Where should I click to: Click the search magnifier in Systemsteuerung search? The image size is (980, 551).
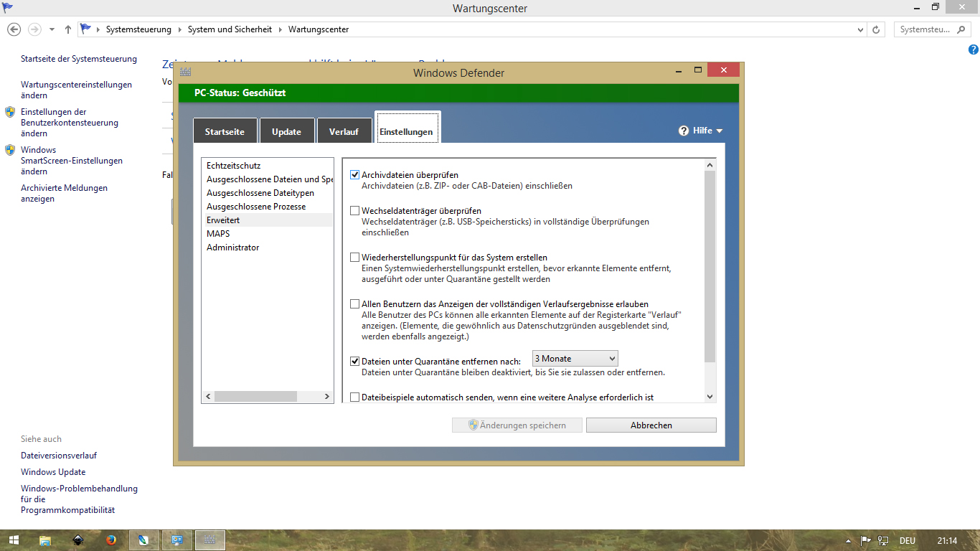[962, 29]
